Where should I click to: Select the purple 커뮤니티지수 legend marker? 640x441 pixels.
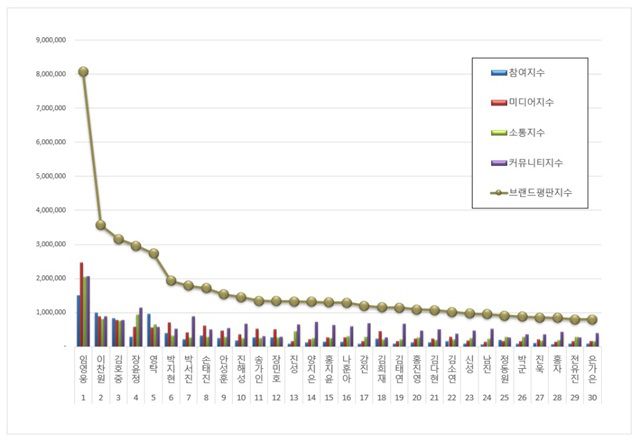494,160
